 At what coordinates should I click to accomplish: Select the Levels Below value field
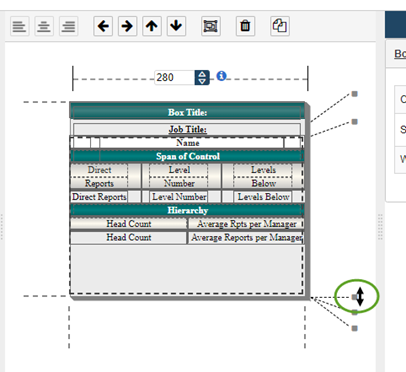263,197
